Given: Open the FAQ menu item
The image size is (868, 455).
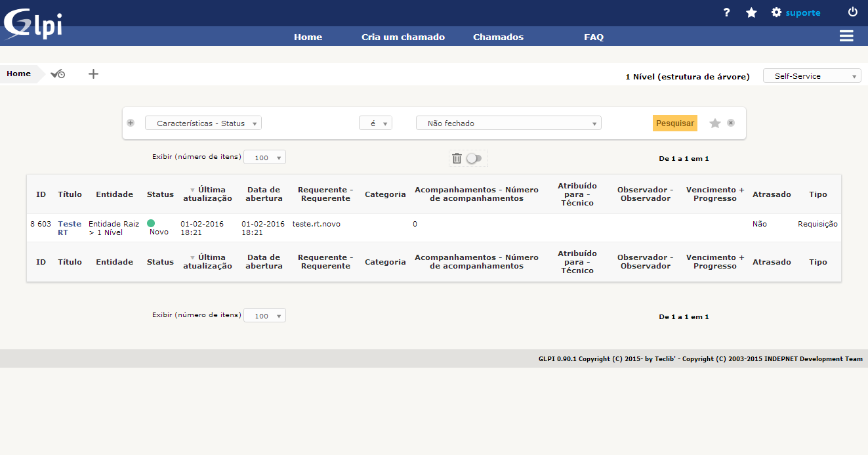Looking at the screenshot, I should coord(593,37).
